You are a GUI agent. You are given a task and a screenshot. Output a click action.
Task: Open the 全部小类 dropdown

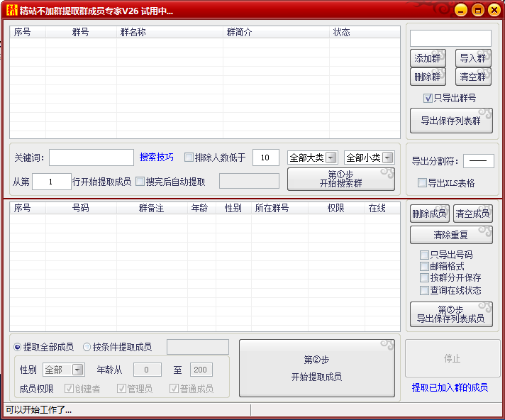pyautogui.click(x=369, y=157)
